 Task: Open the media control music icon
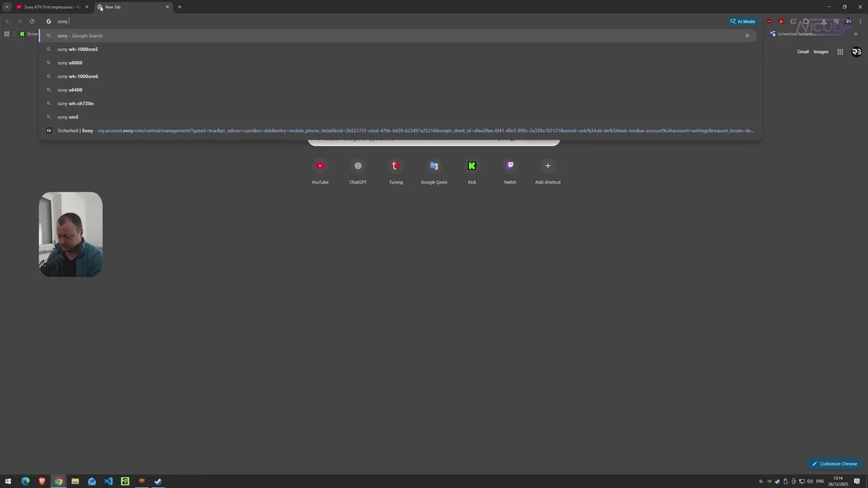(x=836, y=21)
